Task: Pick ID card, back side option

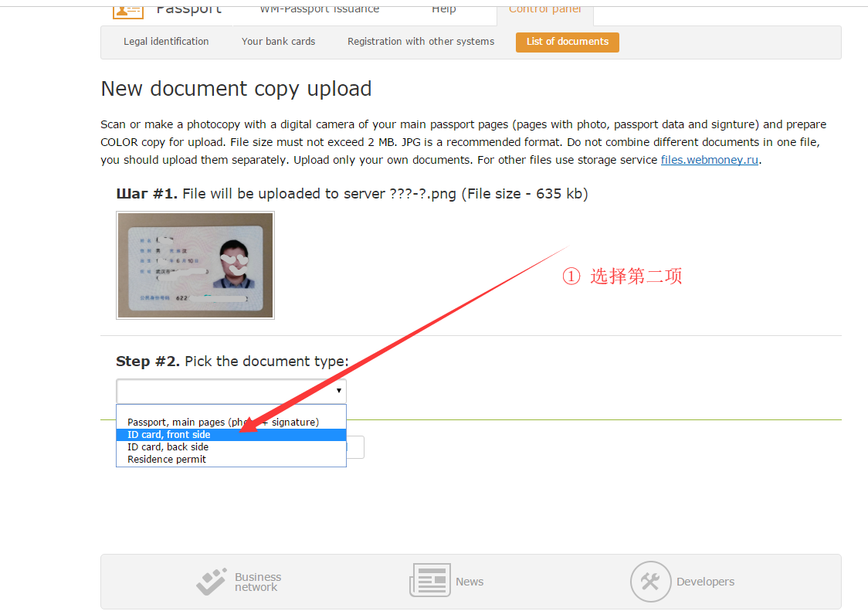Action: click(168, 447)
